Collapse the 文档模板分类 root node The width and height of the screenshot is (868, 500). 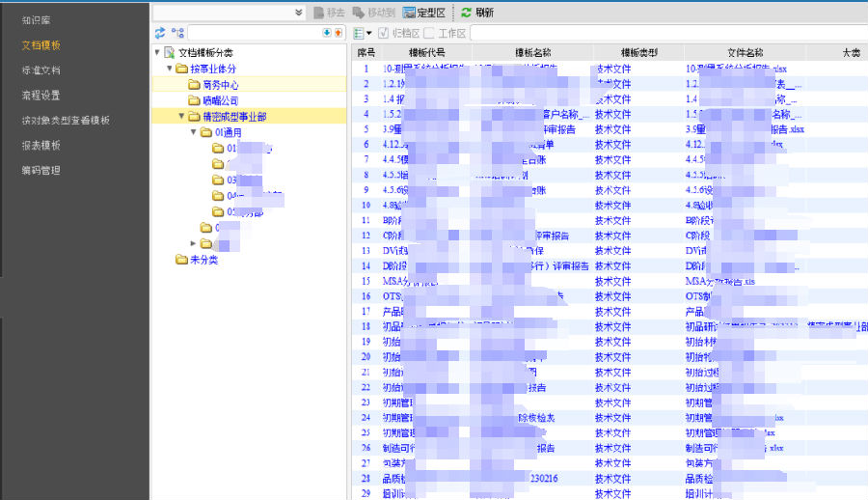click(x=158, y=53)
